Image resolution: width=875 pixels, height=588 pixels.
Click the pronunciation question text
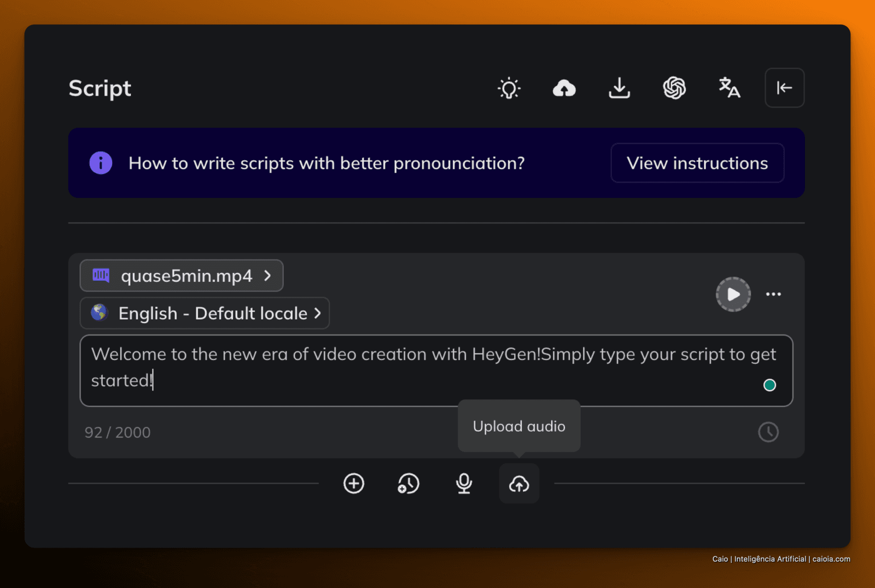[326, 163]
